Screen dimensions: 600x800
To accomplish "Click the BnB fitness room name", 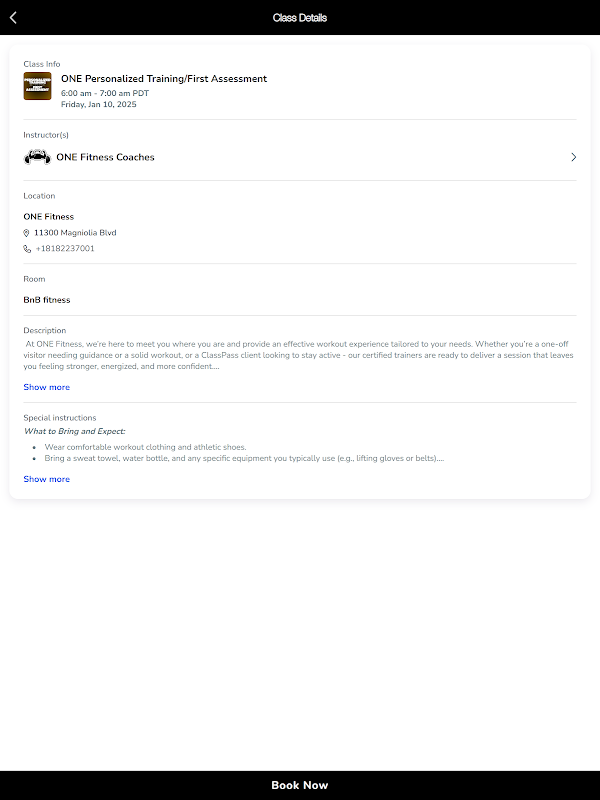I will coord(47,300).
